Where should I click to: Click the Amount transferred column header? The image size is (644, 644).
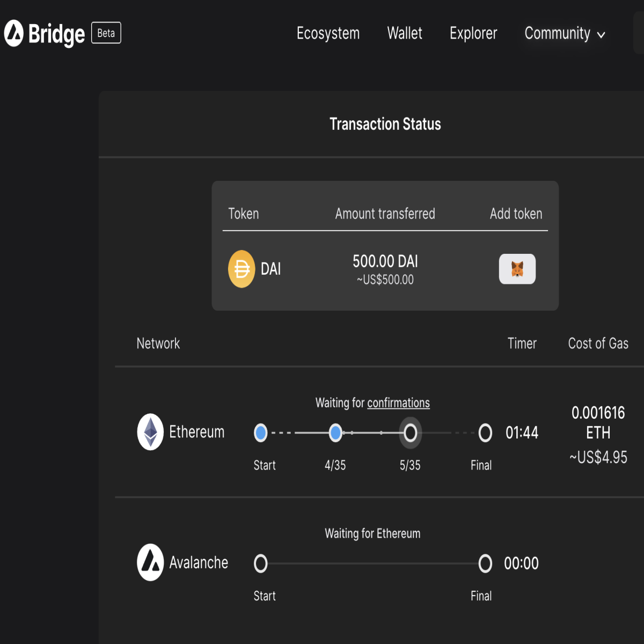click(x=385, y=214)
